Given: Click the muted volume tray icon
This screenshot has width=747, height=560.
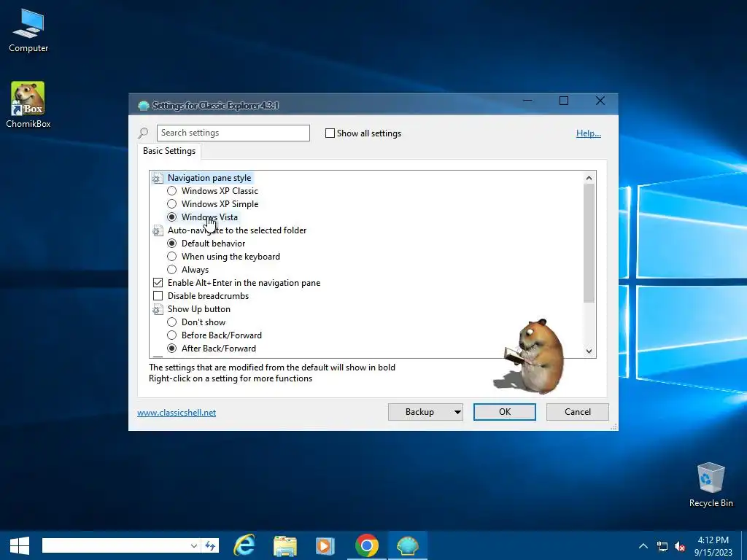Looking at the screenshot, I should (680, 546).
